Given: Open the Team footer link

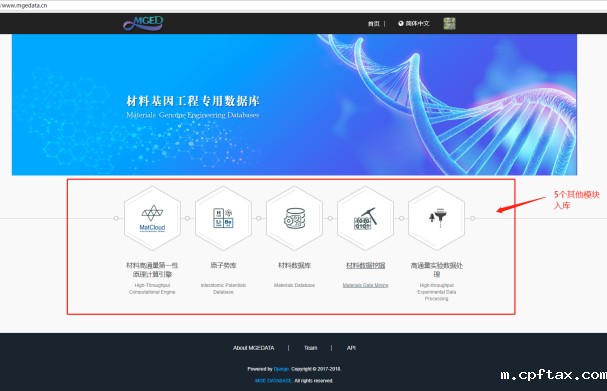Looking at the screenshot, I should coord(310,348).
